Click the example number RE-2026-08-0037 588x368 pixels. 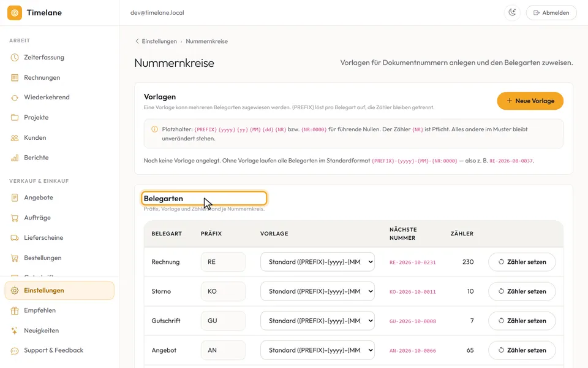511,161
